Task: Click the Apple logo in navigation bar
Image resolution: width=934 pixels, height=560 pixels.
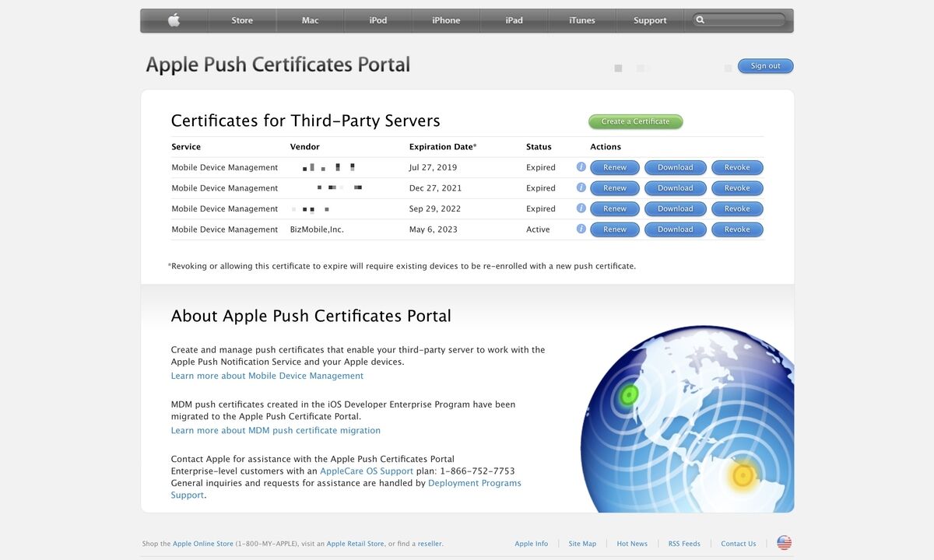Action: (x=174, y=20)
